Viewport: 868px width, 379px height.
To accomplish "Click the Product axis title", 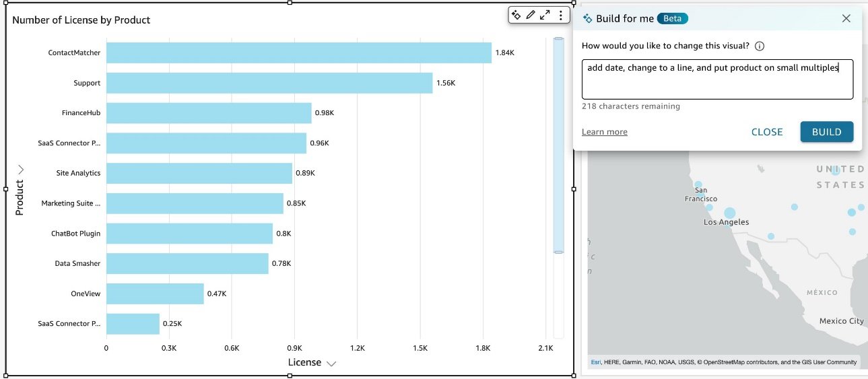I will (x=20, y=197).
